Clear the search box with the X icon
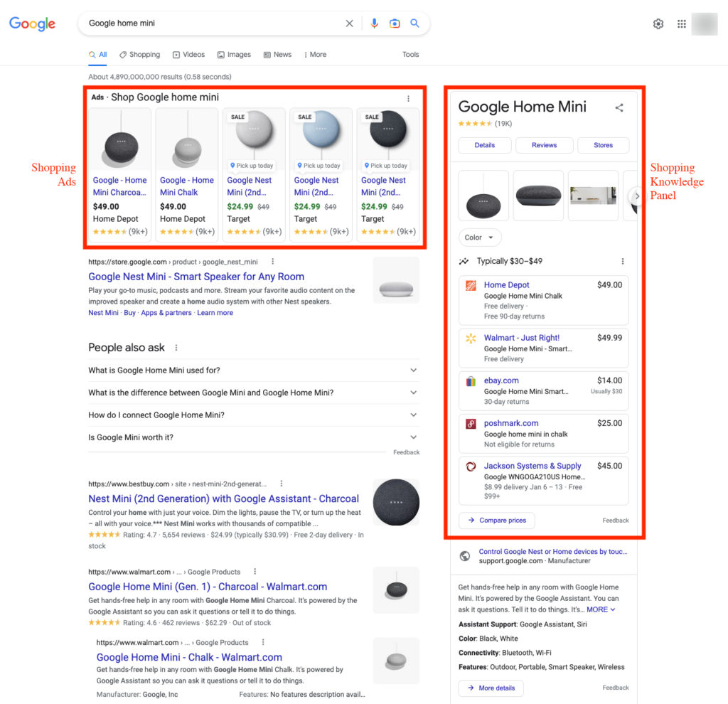This screenshot has width=728, height=704. point(349,23)
